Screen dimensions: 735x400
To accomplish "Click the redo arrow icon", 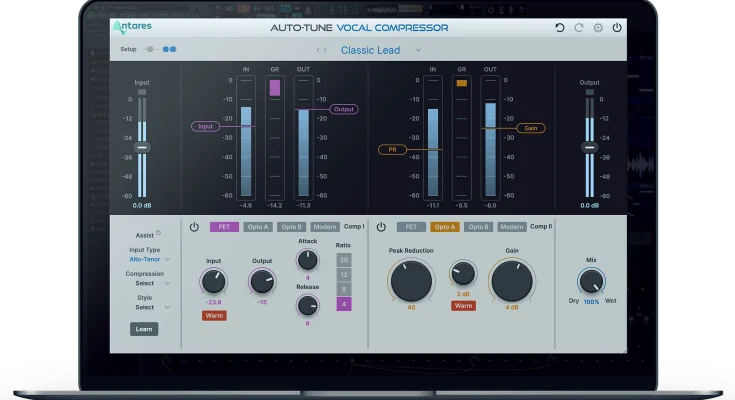I will [579, 28].
